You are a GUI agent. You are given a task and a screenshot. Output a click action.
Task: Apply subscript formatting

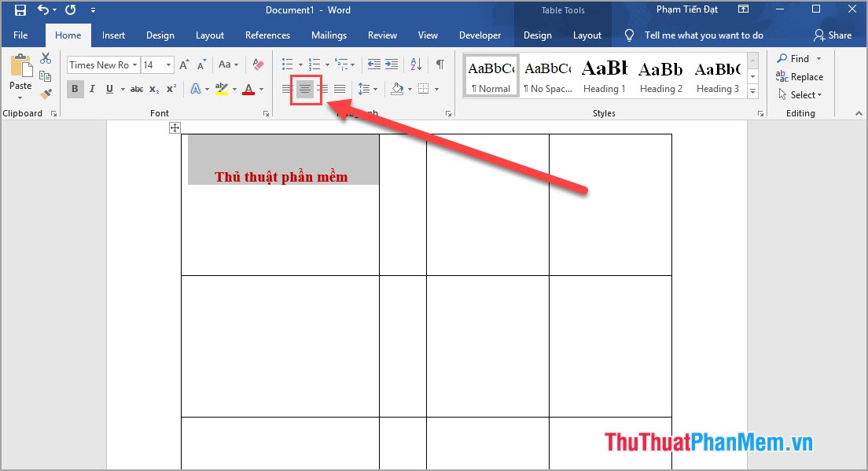coord(154,89)
